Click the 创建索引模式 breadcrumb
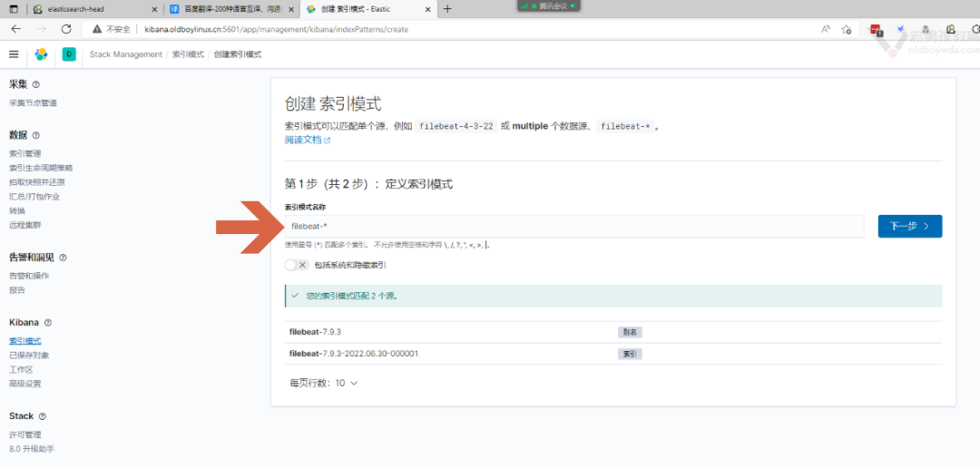 (238, 55)
